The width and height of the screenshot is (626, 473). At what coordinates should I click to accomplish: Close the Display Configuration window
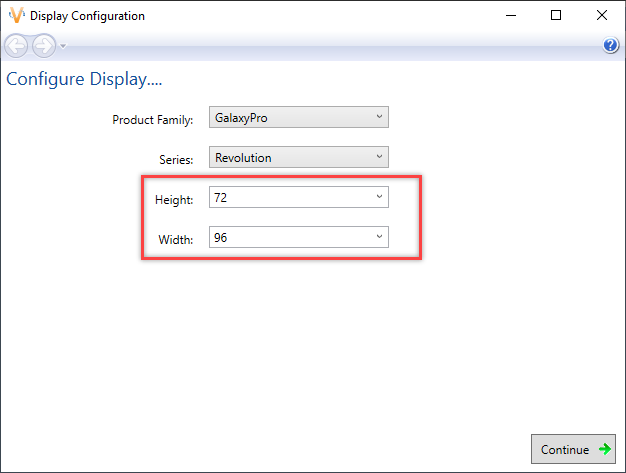tap(602, 16)
